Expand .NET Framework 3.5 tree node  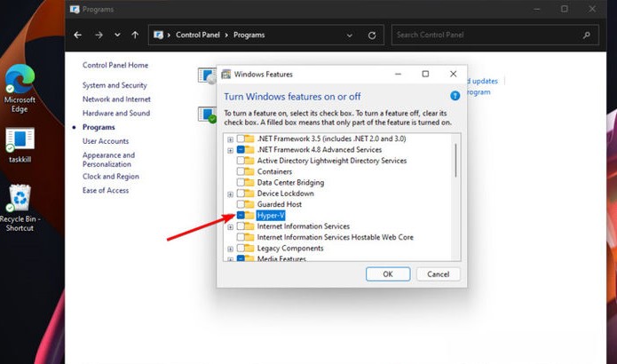[x=230, y=139]
